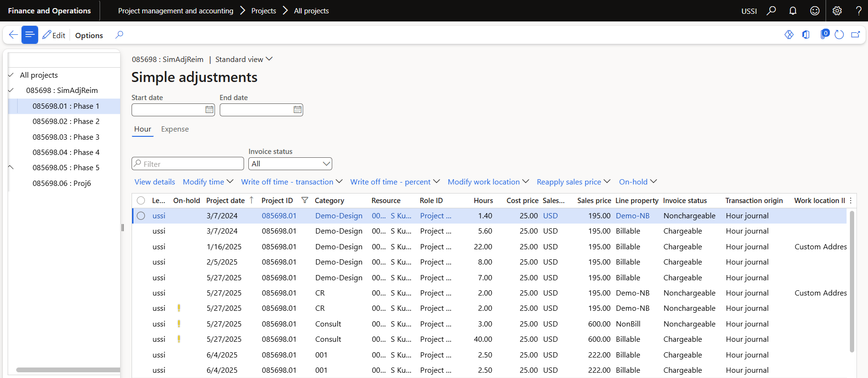Select the header select-all row radio button

(x=141, y=200)
